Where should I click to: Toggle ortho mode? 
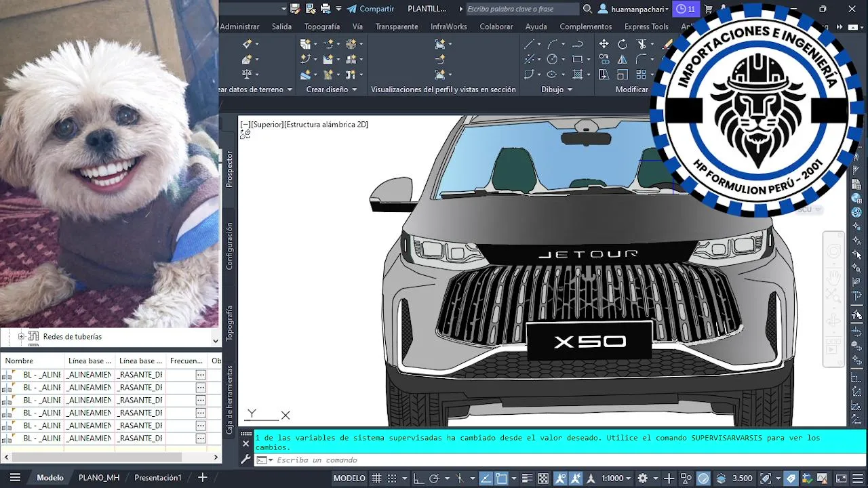point(418,478)
